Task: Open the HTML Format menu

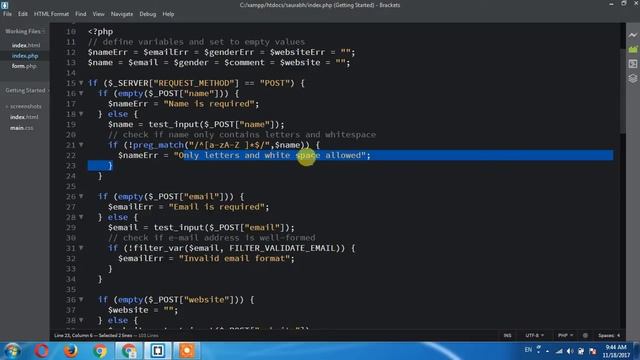Action: [51, 14]
